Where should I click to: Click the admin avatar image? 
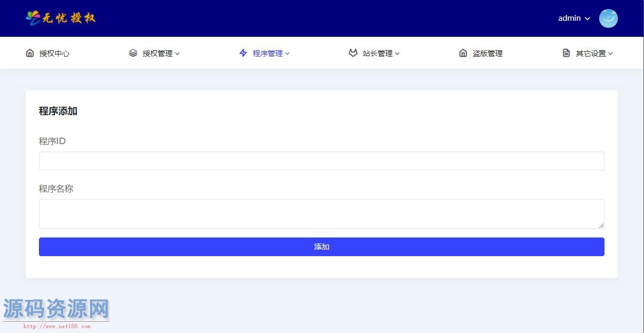[x=608, y=18]
